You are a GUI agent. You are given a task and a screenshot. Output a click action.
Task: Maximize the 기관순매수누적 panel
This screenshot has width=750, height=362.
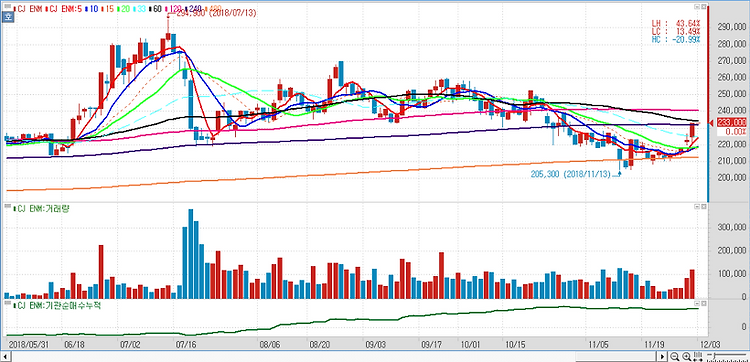click(x=704, y=304)
